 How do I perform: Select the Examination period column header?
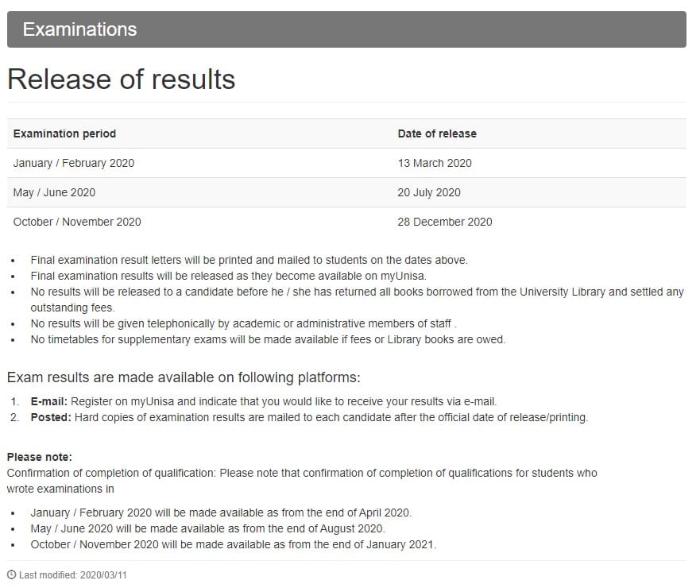pos(64,133)
